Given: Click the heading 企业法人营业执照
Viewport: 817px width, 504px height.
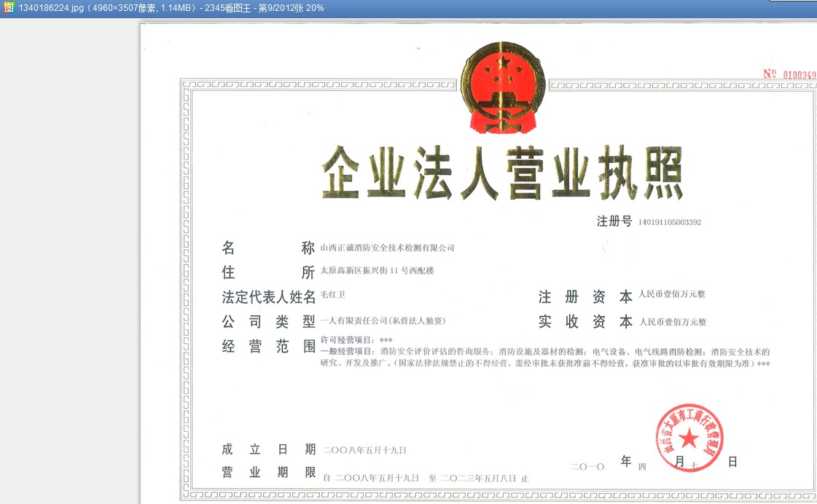Looking at the screenshot, I should point(502,173).
